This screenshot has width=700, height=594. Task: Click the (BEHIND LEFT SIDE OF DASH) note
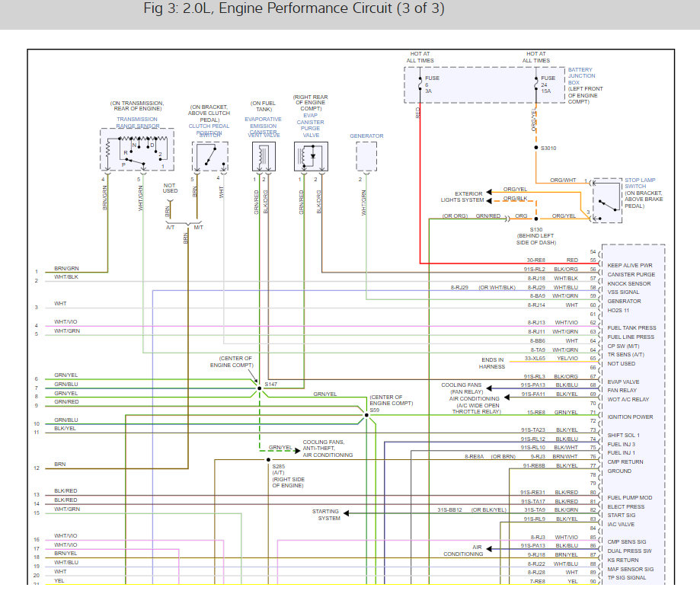point(536,239)
